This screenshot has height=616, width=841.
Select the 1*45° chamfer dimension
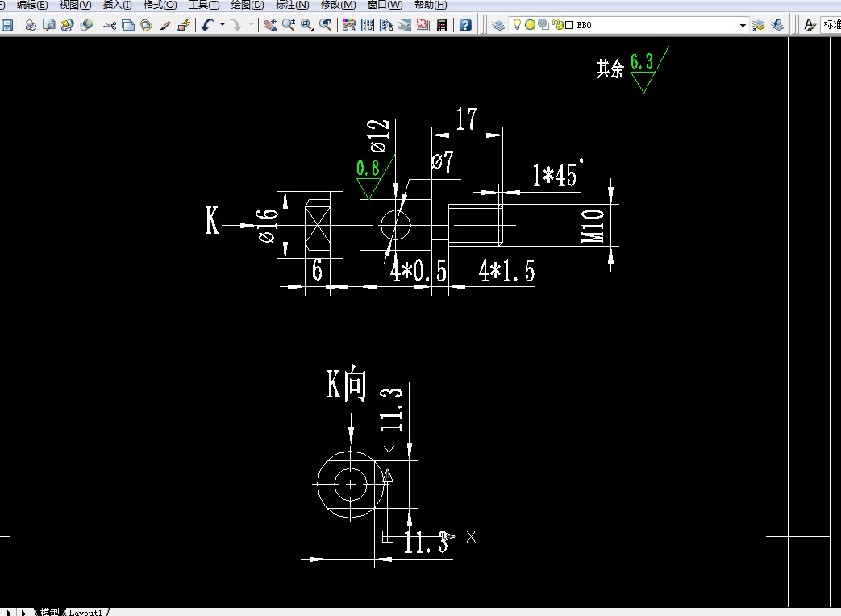coord(557,174)
